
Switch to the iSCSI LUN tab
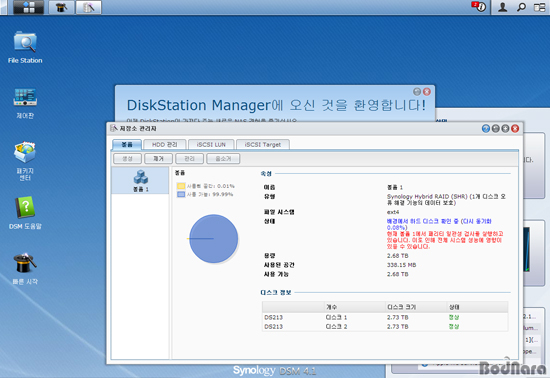click(x=211, y=144)
